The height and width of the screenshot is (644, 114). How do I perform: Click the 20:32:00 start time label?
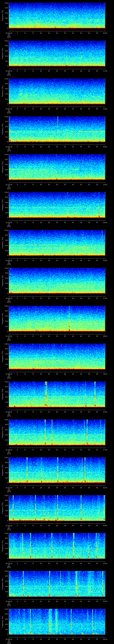9,147
